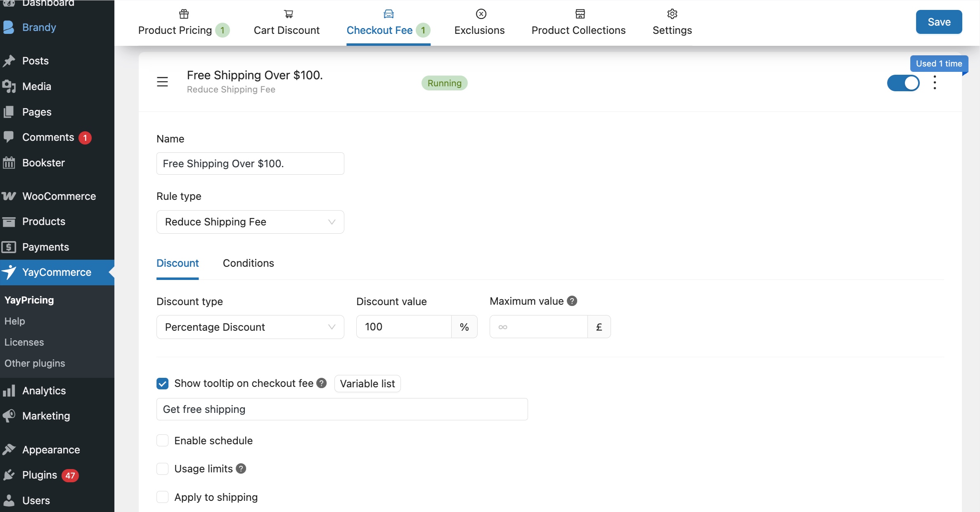Open the Settings tab
This screenshot has width=980, height=512.
(672, 23)
